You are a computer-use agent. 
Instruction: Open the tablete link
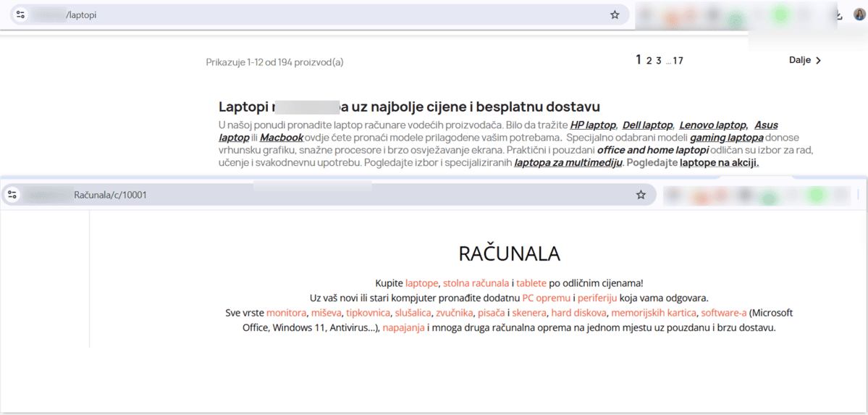[531, 283]
